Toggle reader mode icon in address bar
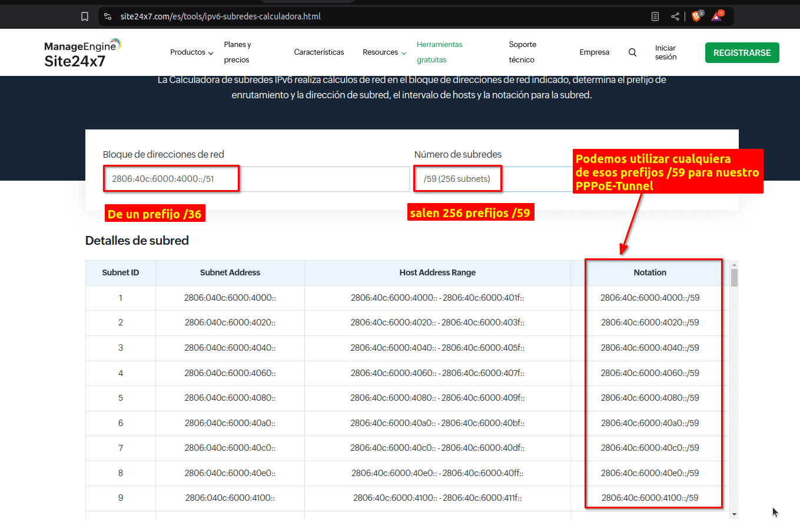 655,16
